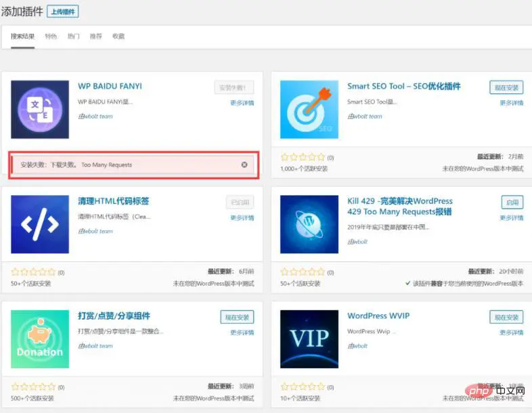Open the 热门 popular tab
This screenshot has width=532, height=413.
click(x=73, y=37)
